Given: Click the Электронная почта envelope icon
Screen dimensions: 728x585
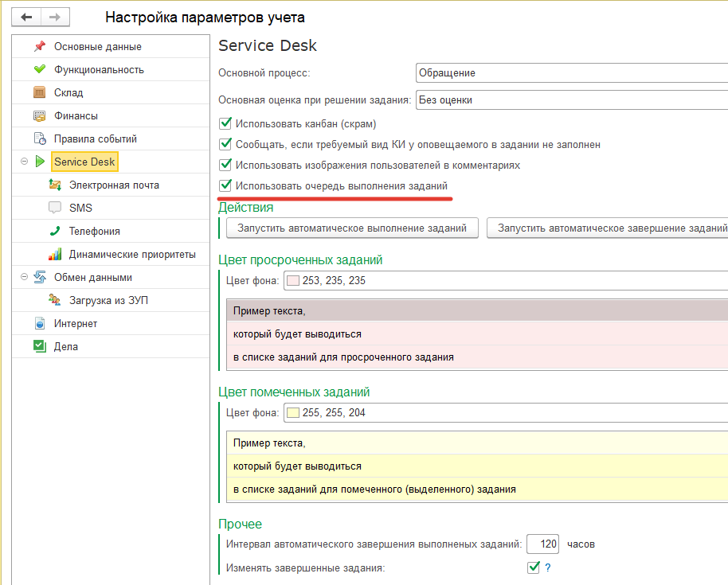Looking at the screenshot, I should pyautogui.click(x=55, y=185).
